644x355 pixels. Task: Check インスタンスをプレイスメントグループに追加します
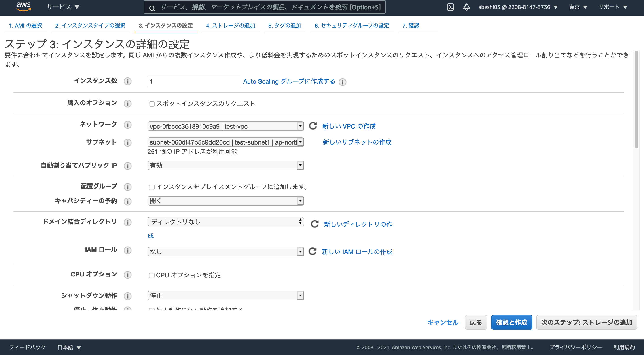[x=152, y=187]
